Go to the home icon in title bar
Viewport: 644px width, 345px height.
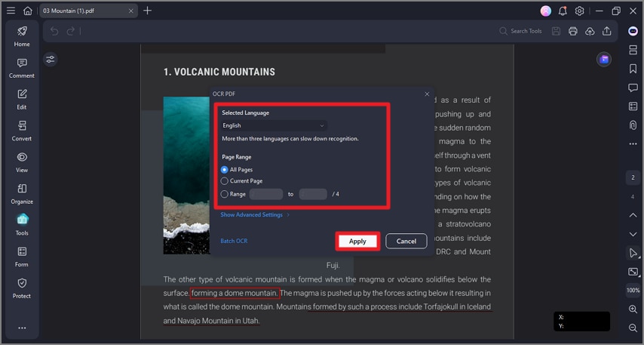tap(27, 11)
